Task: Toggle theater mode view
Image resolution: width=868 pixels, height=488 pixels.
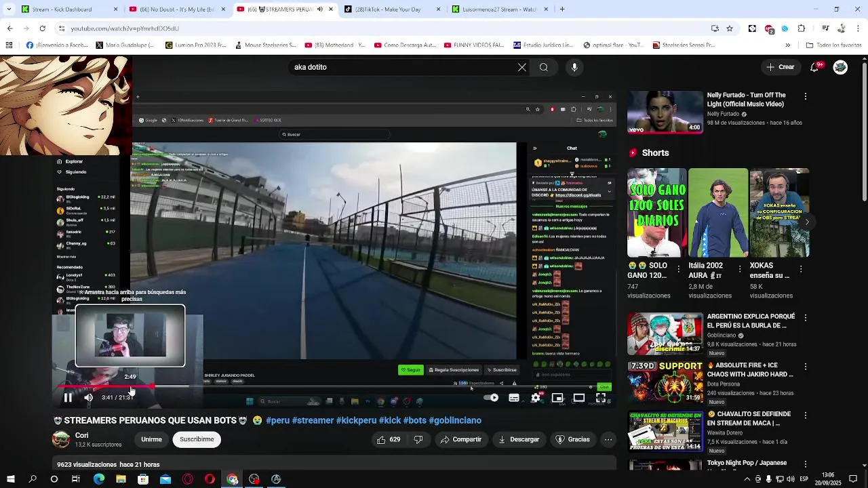Action: (579, 398)
